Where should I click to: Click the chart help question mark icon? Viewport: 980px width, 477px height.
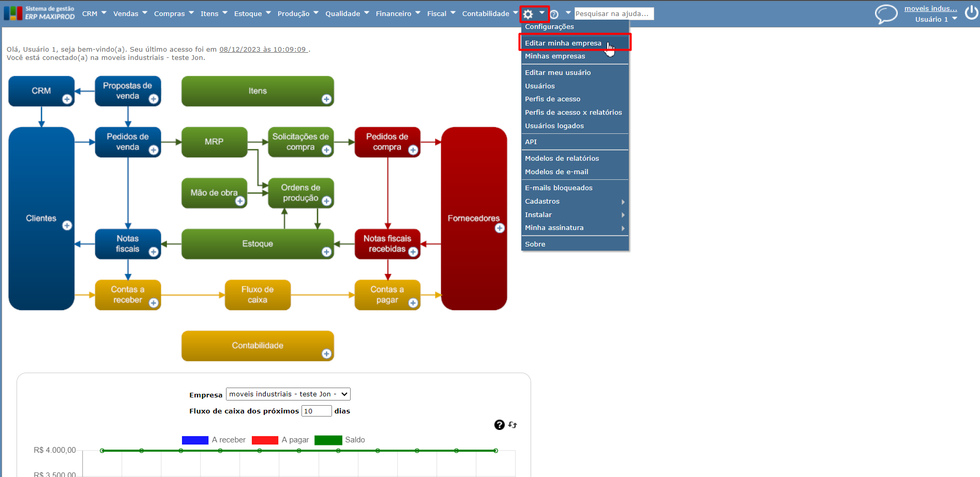tap(499, 425)
